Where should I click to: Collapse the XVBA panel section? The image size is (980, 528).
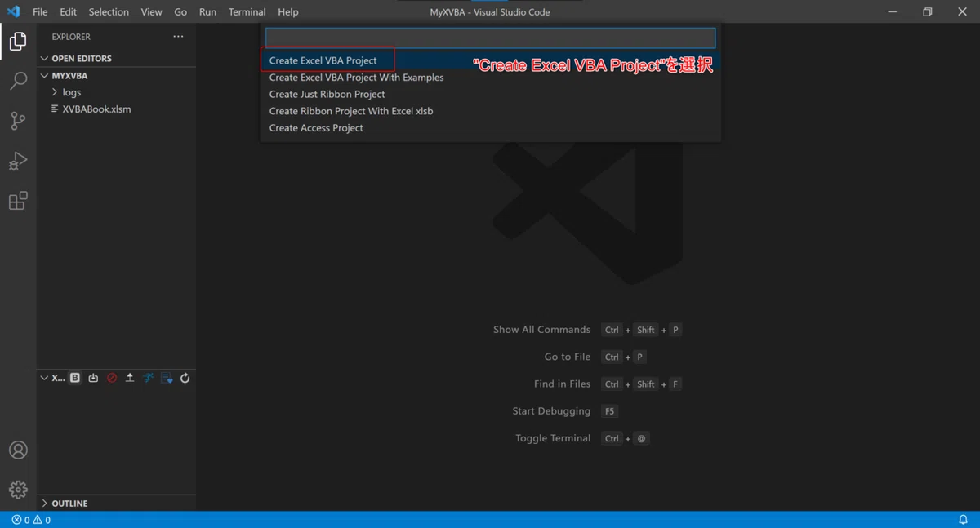[x=54, y=378]
